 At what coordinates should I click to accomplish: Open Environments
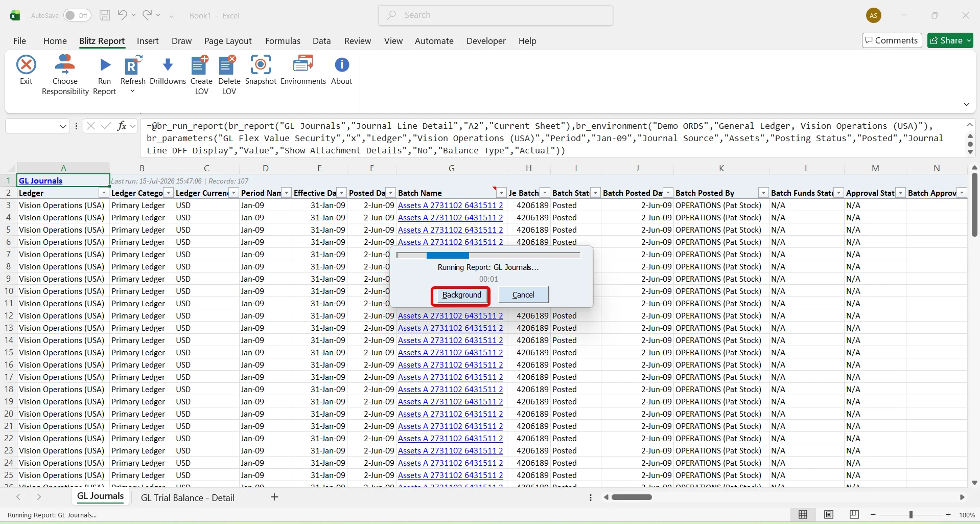[x=303, y=71]
